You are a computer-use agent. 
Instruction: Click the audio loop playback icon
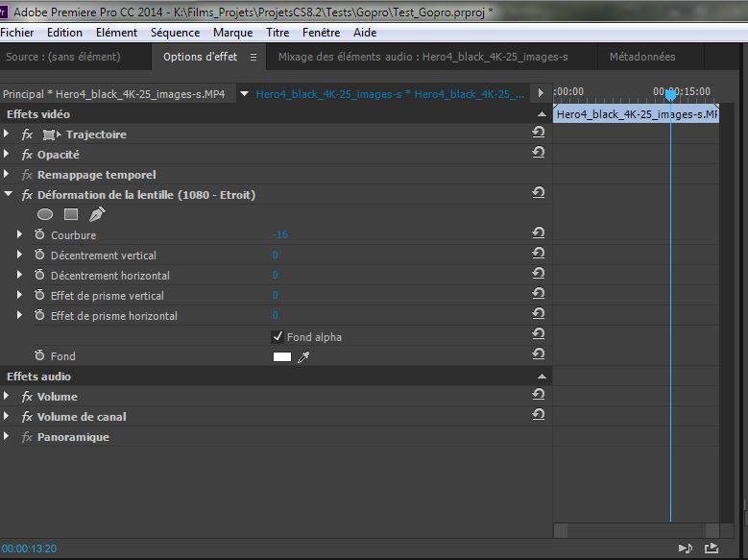point(685,548)
